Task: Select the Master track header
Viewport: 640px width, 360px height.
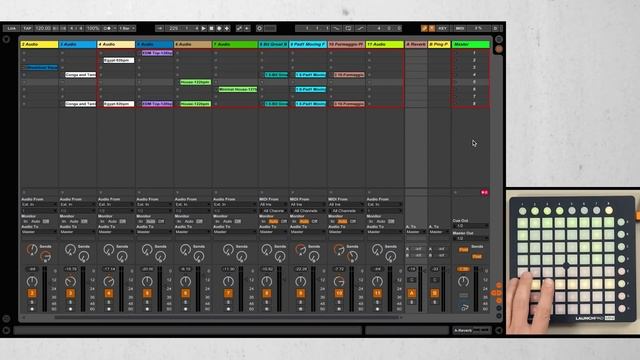Action: (x=471, y=44)
